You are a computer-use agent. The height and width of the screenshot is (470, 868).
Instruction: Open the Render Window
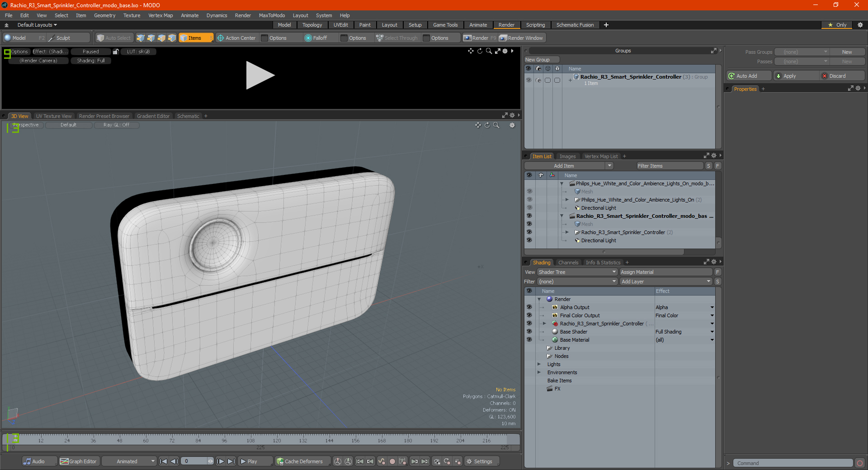click(521, 38)
